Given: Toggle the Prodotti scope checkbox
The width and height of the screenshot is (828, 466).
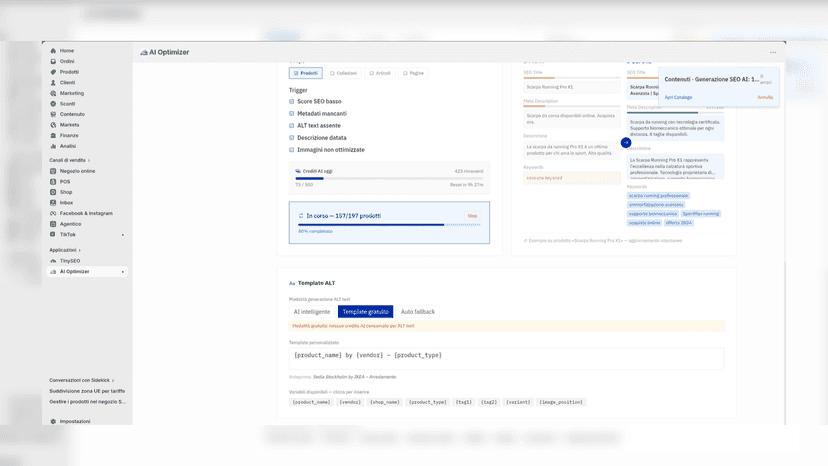Looking at the screenshot, I should point(296,73).
